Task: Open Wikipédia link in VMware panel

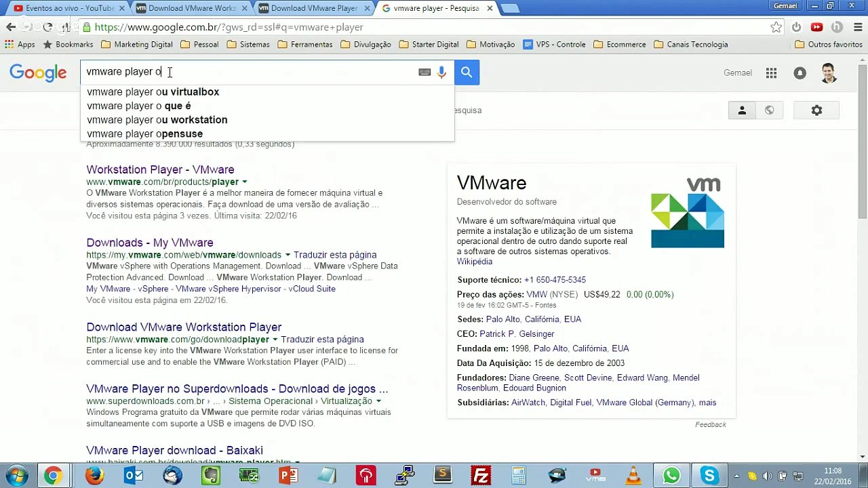Action: pos(475,262)
